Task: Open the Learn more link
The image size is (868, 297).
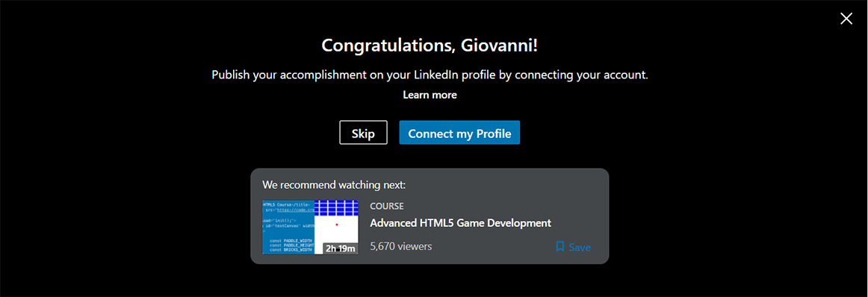Action: [430, 95]
